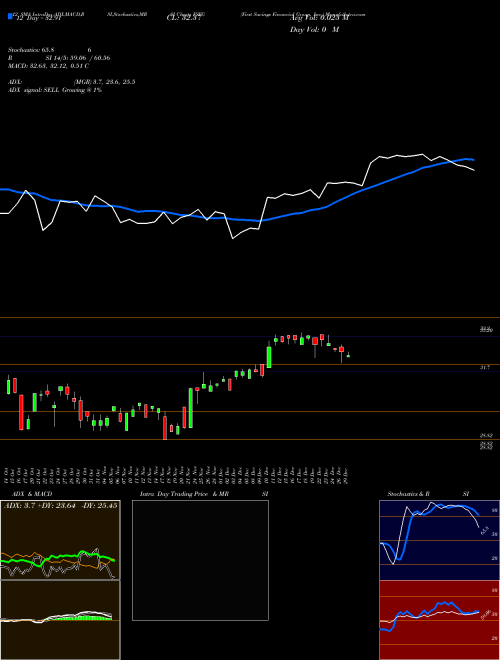Open the blue Stochastics mini chart
The width and height of the screenshot is (500, 660).
(439, 540)
